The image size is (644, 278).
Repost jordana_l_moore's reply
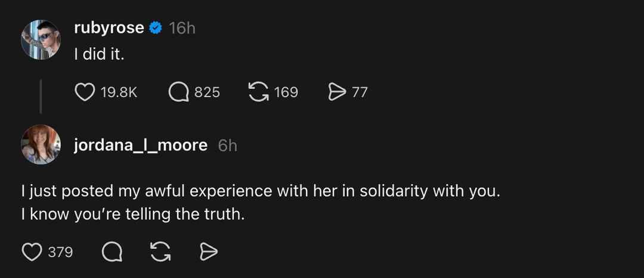[x=160, y=252]
